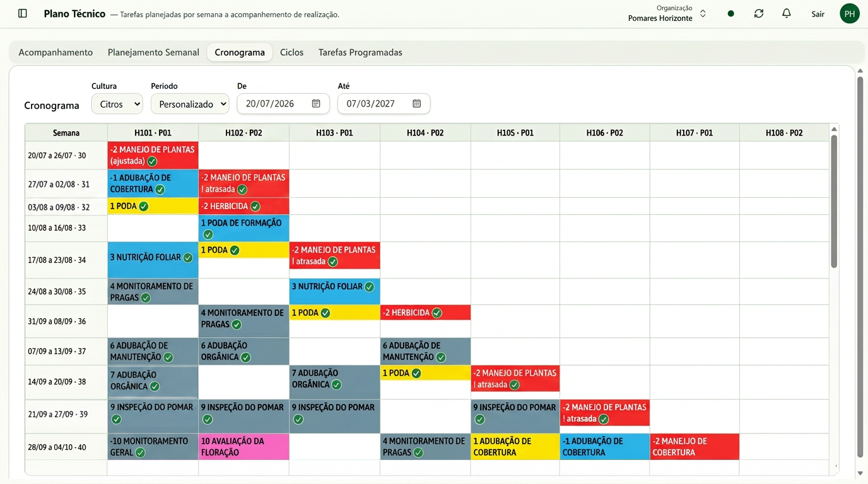Toggle check on 3 NUTRIÇÃO FOLIAR in H103

click(x=369, y=287)
